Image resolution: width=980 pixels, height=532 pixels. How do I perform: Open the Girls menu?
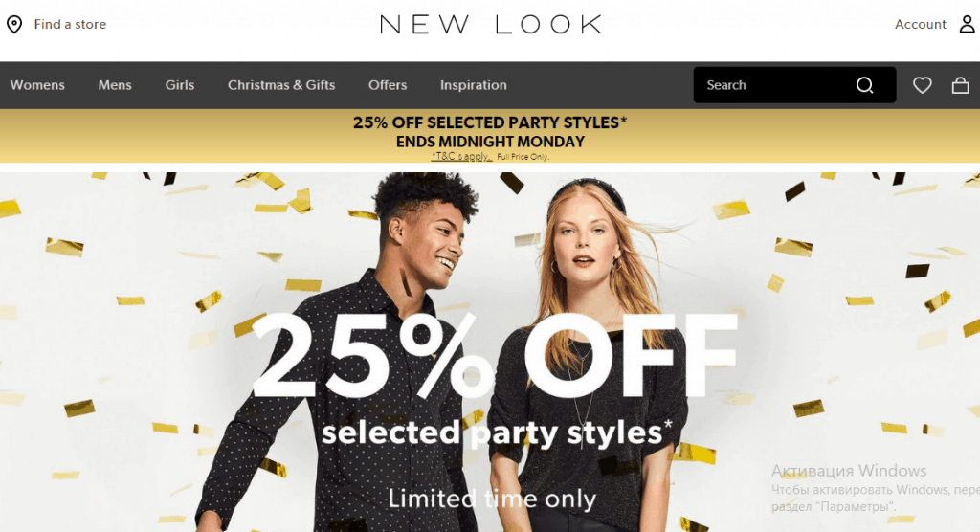[x=180, y=85]
